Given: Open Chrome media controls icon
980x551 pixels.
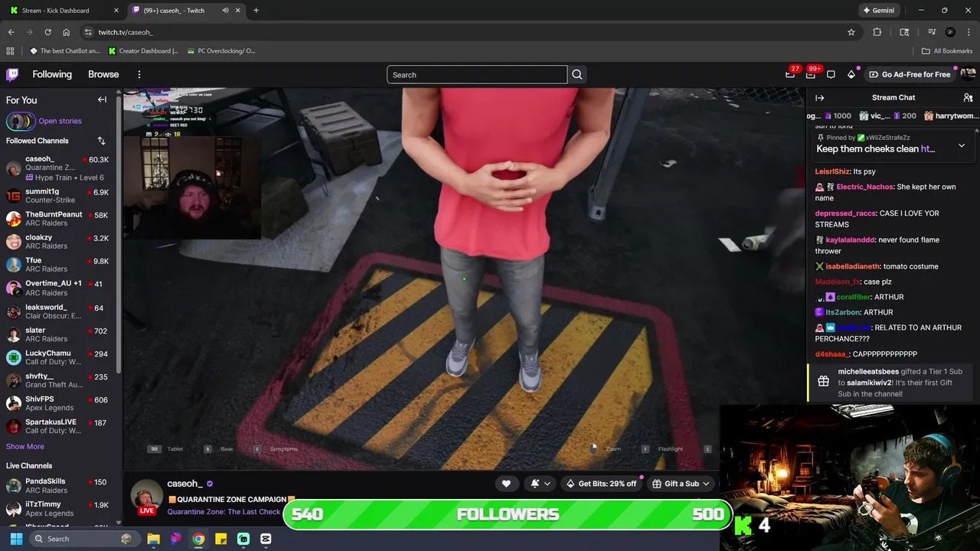Looking at the screenshot, I should coord(932,32).
